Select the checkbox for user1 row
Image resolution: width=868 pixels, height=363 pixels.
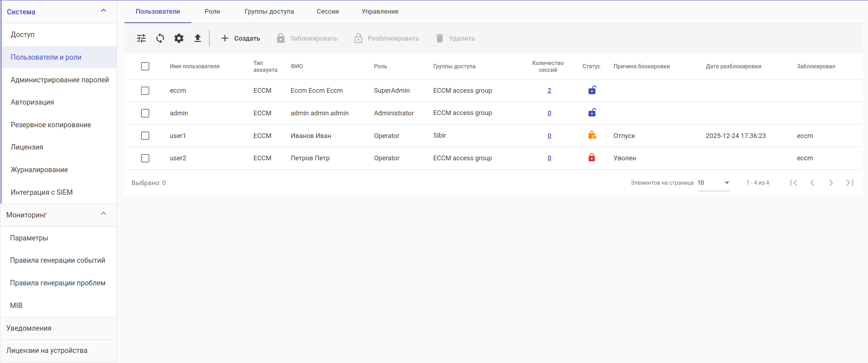[x=145, y=135]
